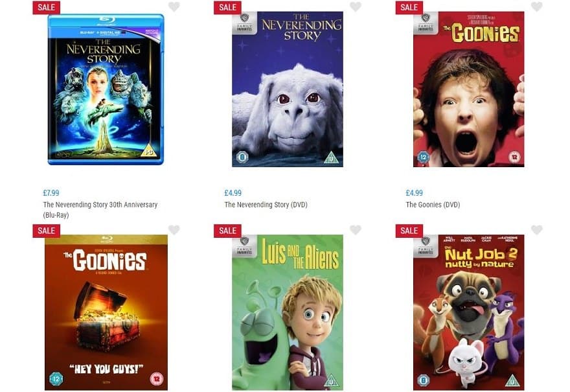Click heart icon on Goonies Blu-Ray
The height and width of the screenshot is (392, 570).
[174, 230]
